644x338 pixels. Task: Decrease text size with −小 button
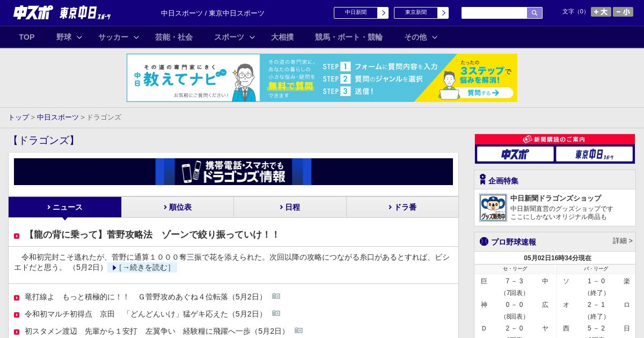click(x=623, y=12)
